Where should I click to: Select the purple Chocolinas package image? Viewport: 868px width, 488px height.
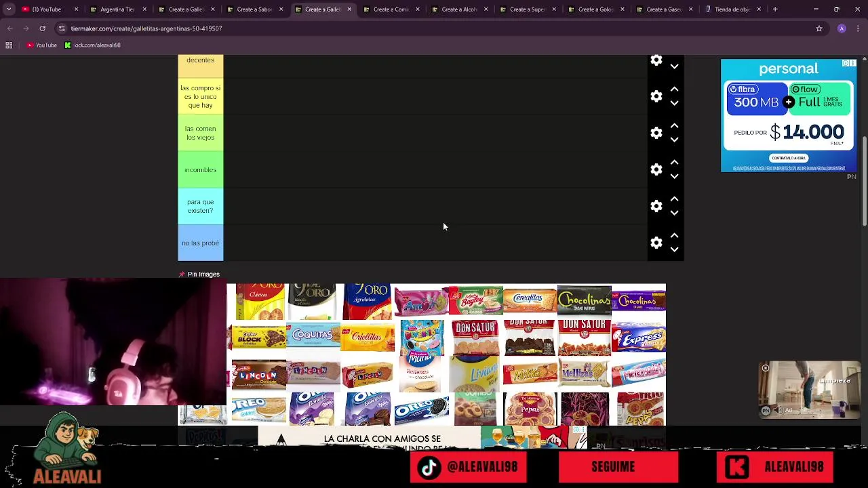coord(638,302)
